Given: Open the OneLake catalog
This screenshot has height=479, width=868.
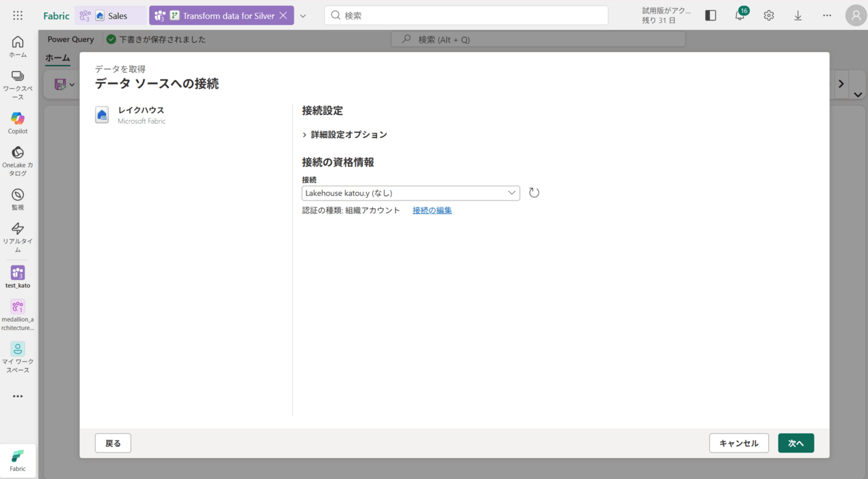Looking at the screenshot, I should (x=18, y=161).
